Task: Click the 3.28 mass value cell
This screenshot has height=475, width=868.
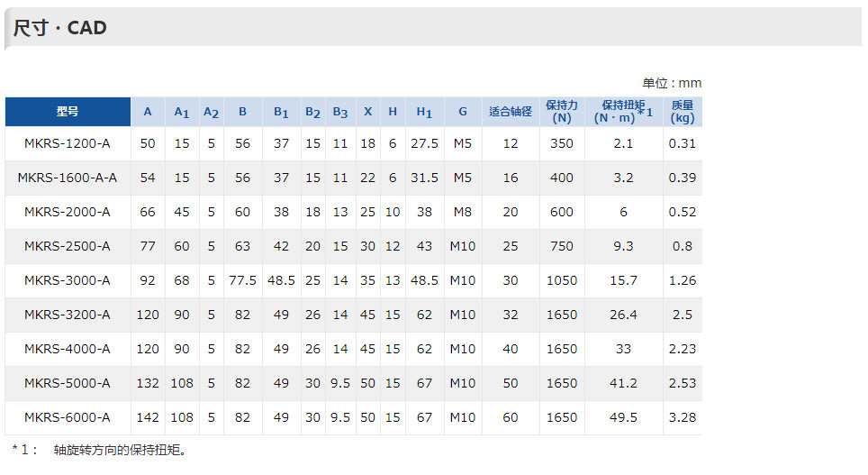Action: (682, 417)
